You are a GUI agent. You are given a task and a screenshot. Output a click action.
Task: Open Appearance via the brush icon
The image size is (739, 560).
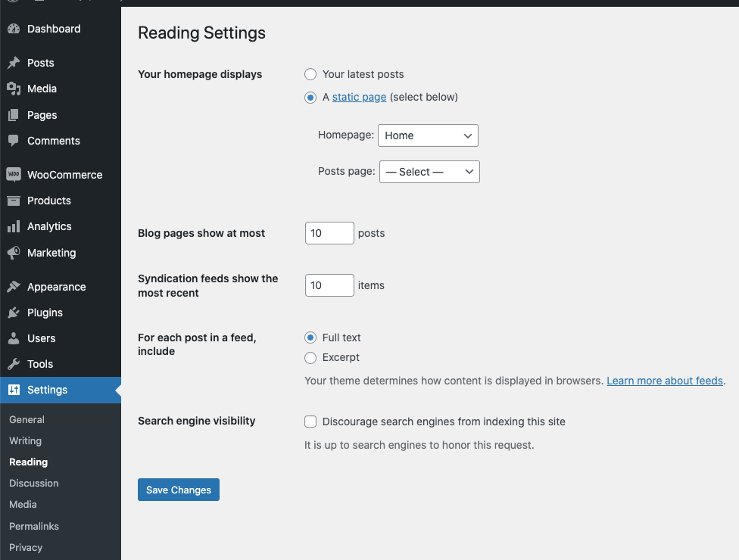pyautogui.click(x=14, y=287)
